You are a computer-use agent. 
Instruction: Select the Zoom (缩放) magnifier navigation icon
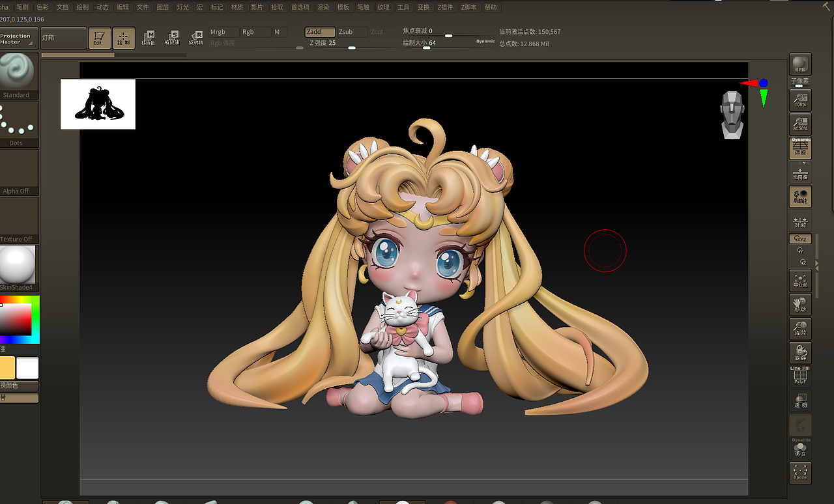(800, 329)
